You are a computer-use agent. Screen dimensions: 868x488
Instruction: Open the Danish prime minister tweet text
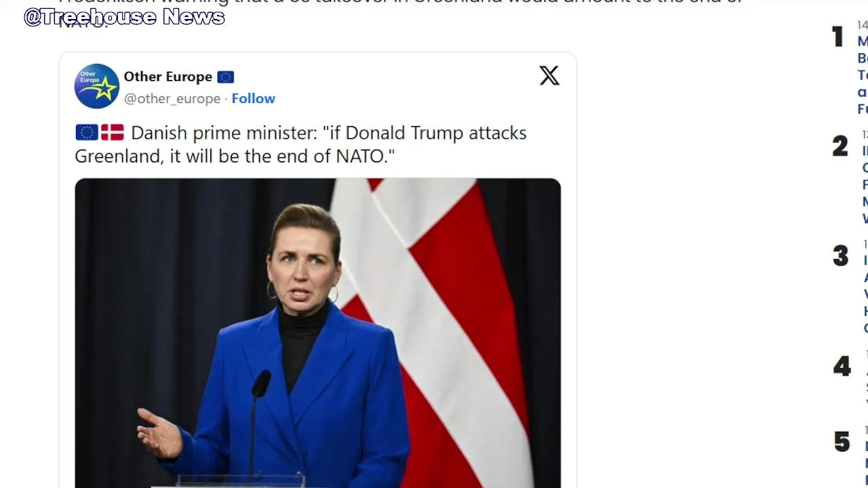click(301, 144)
